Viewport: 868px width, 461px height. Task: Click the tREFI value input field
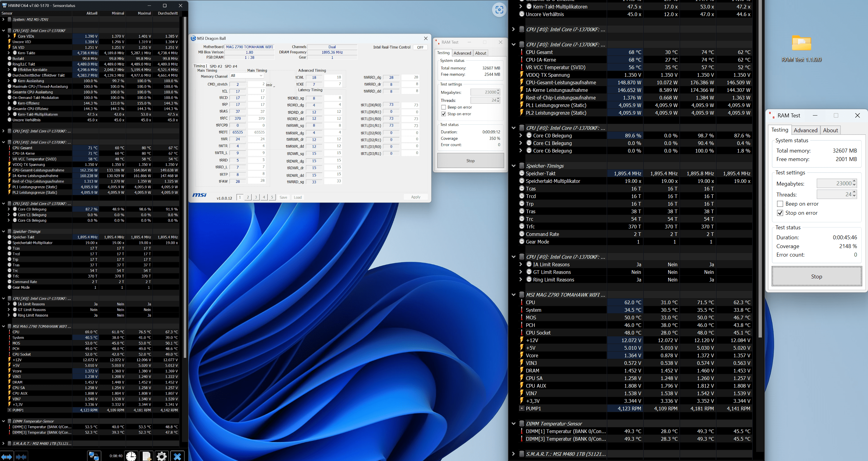(x=238, y=132)
